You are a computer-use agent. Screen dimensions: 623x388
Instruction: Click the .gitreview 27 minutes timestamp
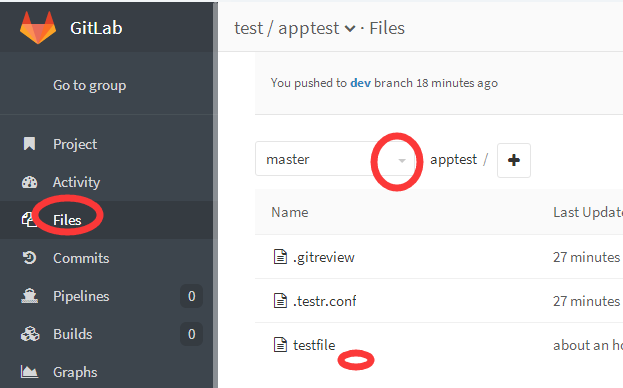coord(587,257)
